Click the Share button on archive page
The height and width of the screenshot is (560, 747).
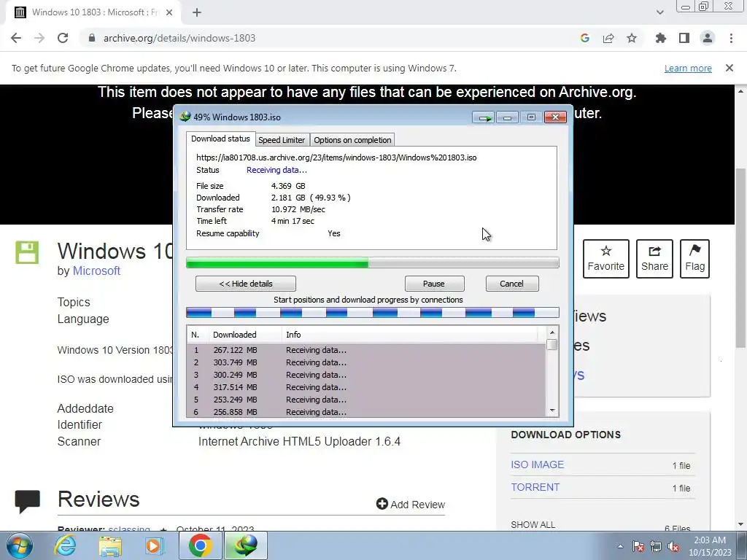[x=654, y=259]
